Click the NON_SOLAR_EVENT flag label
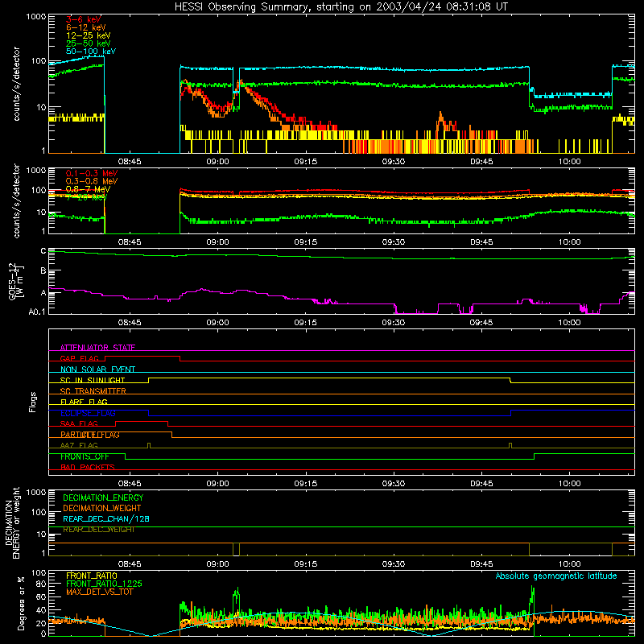Screen dimensions: 644x644 tap(97, 369)
